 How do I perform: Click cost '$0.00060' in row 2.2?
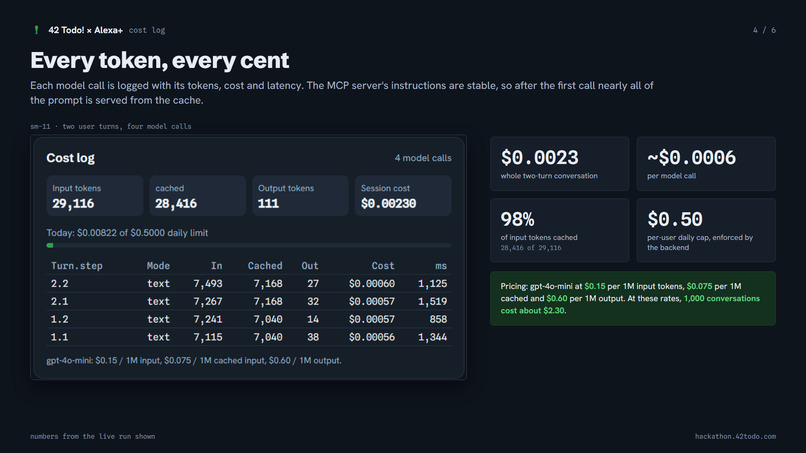[372, 283]
